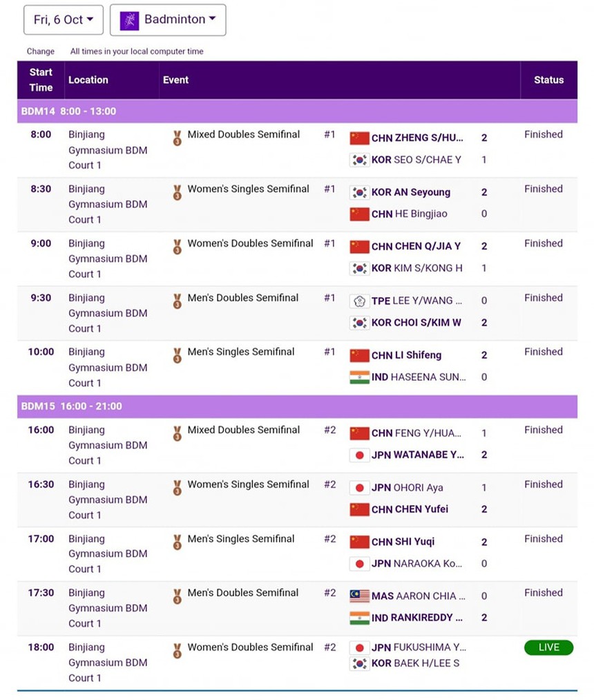Open the CHN LI Shifeng player link

point(406,355)
